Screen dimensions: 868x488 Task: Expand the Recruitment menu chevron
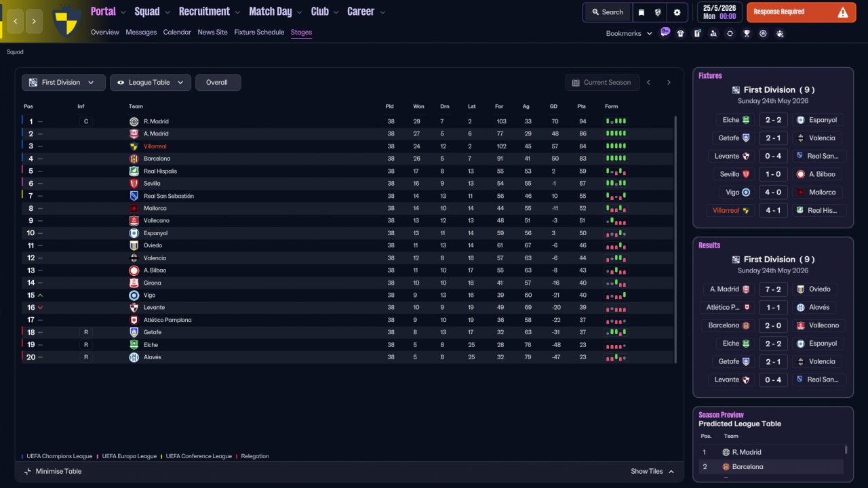(x=237, y=12)
